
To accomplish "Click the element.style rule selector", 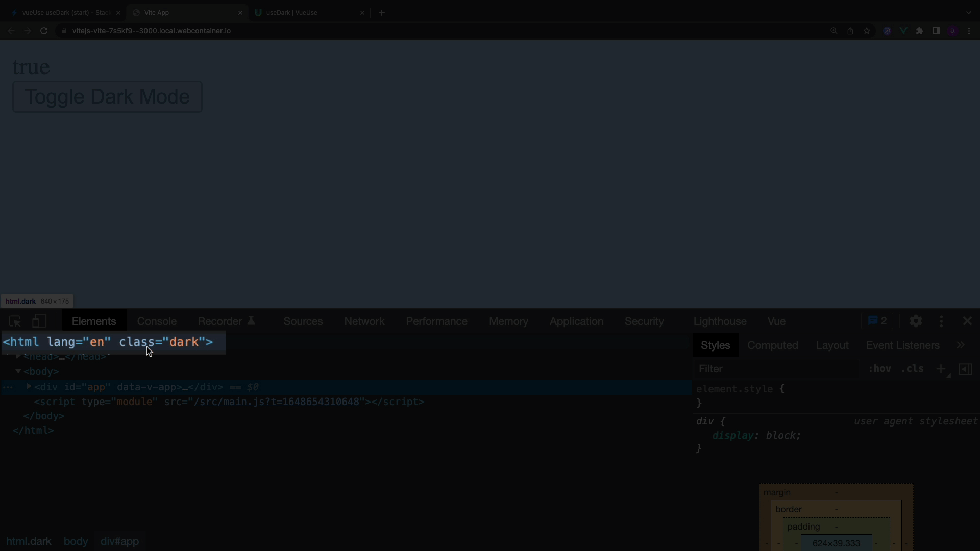I will 734,389.
